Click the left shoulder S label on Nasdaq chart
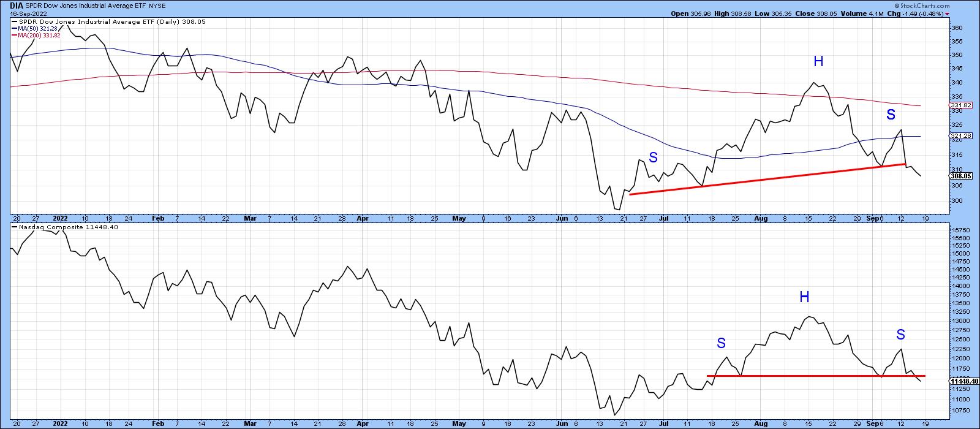 tap(722, 343)
